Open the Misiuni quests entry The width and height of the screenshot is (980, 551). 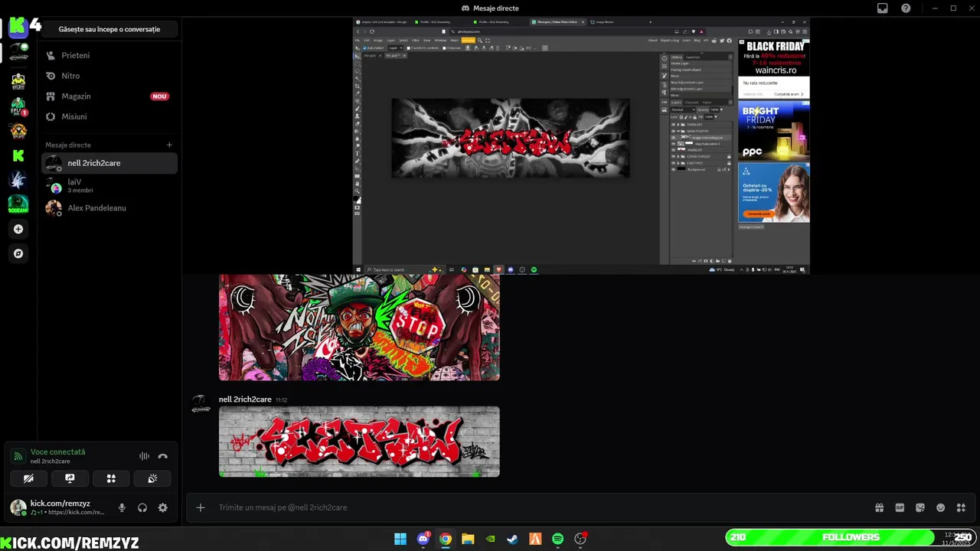[109, 116]
